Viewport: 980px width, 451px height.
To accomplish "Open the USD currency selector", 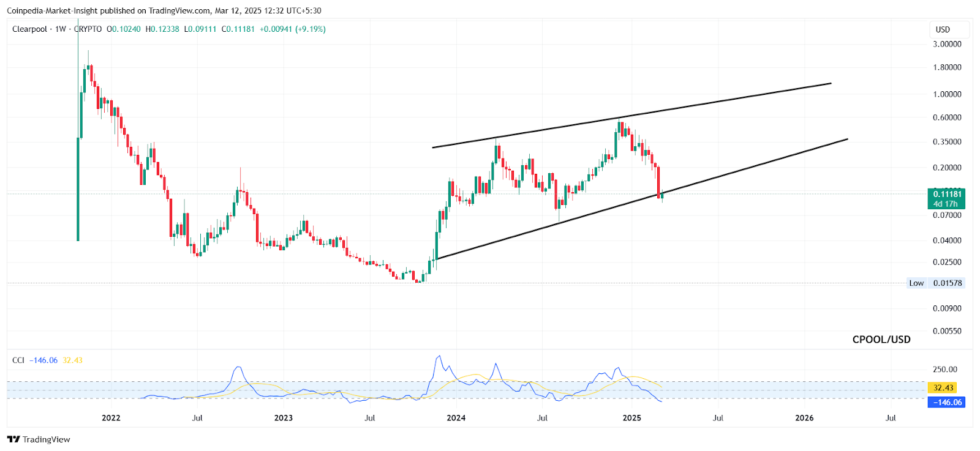I will click(x=943, y=29).
